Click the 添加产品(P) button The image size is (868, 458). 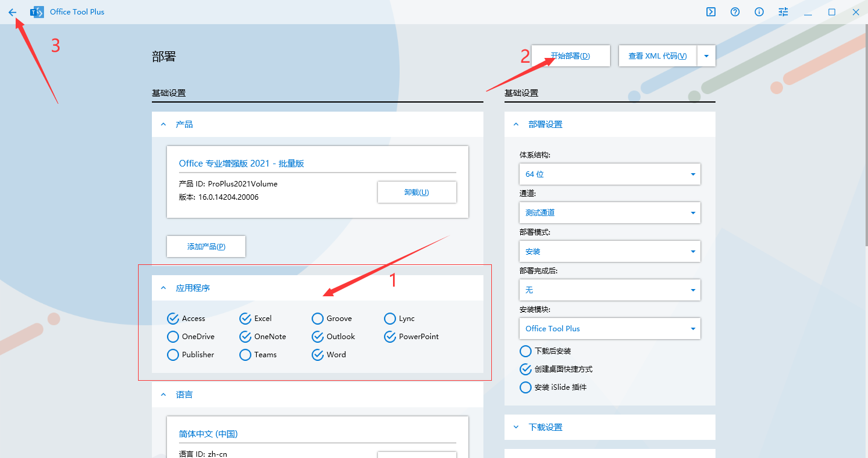coord(206,246)
